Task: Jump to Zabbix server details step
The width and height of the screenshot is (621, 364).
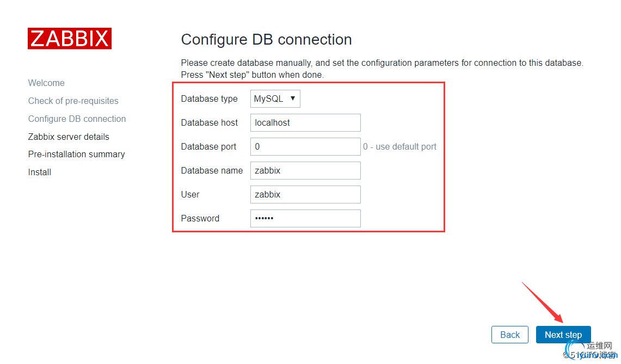Action: pos(69,137)
